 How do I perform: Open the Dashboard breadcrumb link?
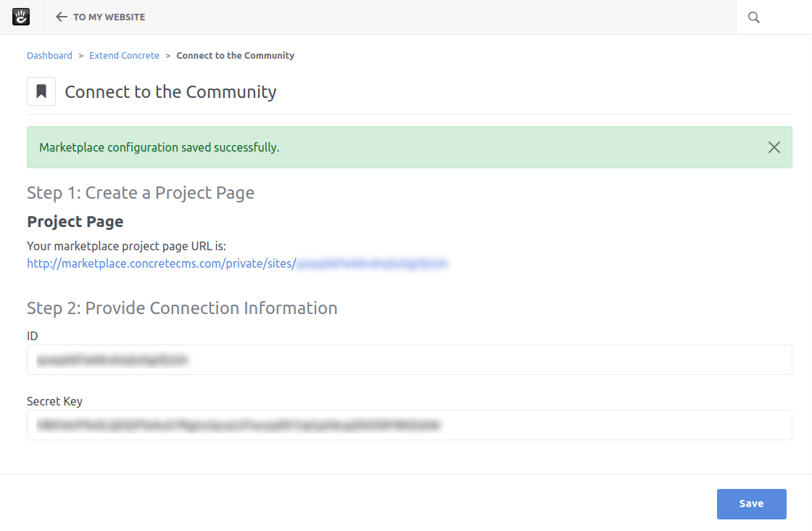(50, 55)
